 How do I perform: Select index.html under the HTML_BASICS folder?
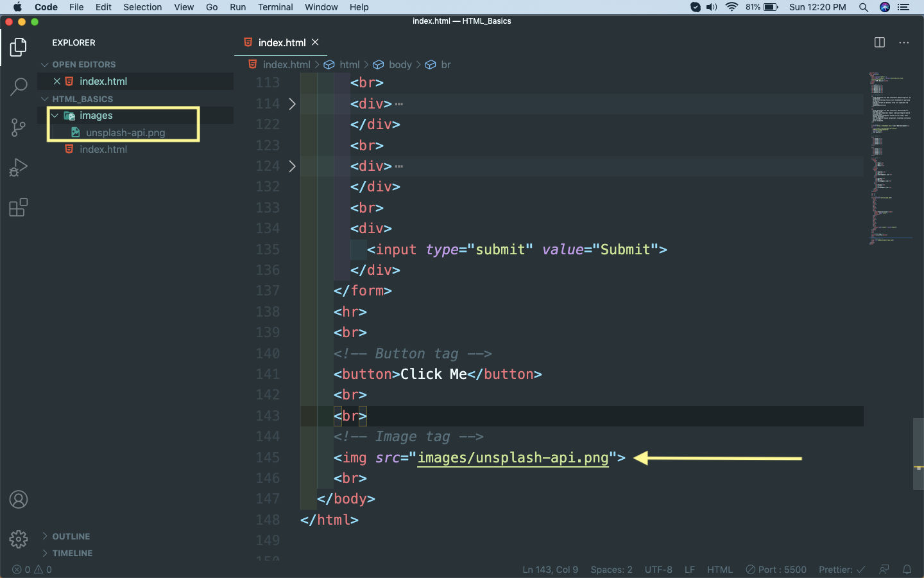pyautogui.click(x=103, y=150)
